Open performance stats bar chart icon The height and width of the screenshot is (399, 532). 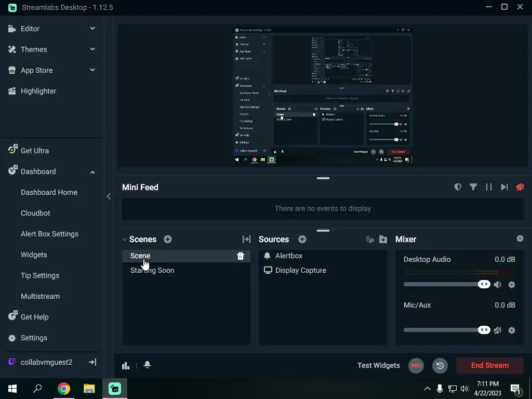[x=126, y=365]
